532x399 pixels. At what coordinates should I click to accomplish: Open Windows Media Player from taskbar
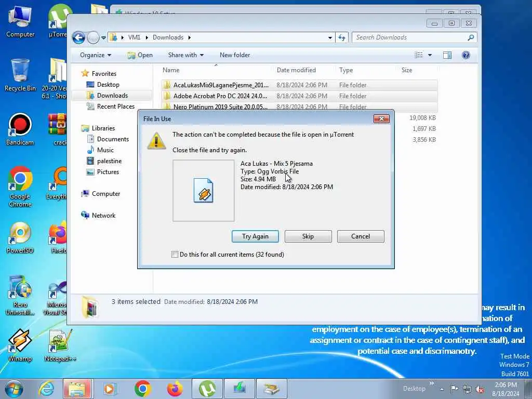pyautogui.click(x=110, y=389)
